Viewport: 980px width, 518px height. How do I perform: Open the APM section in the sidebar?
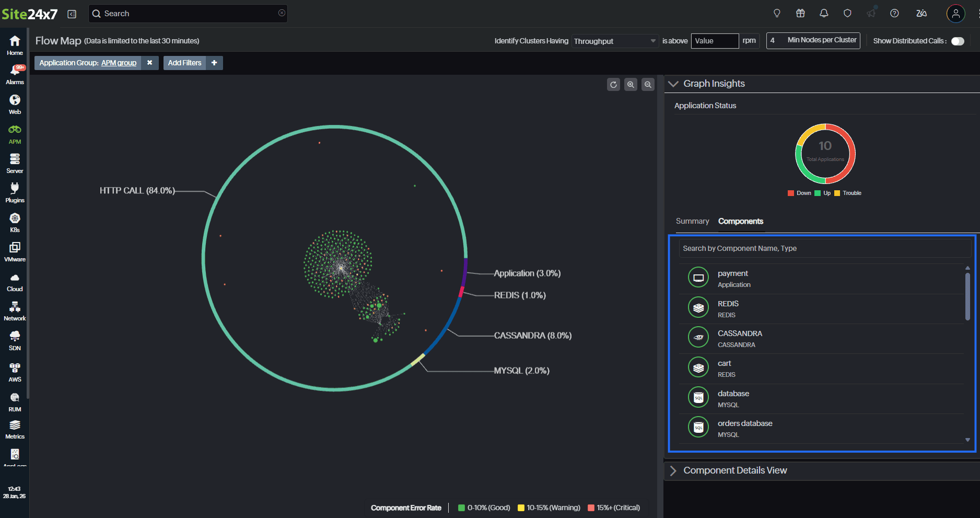tap(14, 134)
